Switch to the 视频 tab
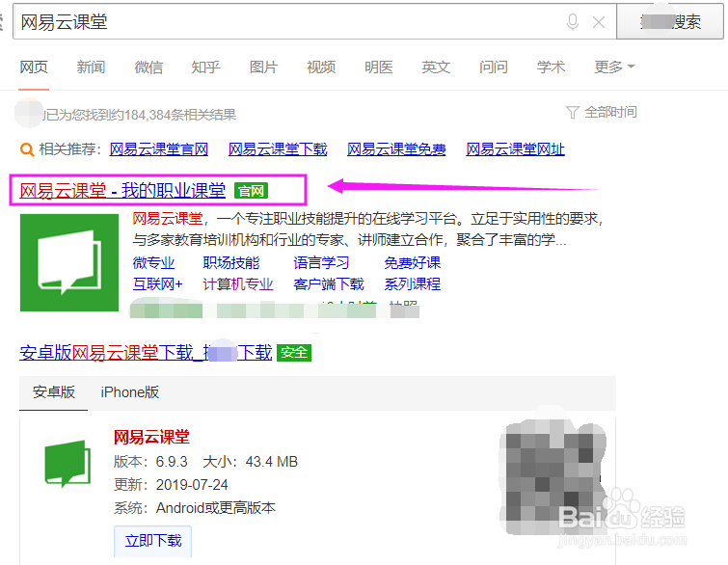 point(321,67)
